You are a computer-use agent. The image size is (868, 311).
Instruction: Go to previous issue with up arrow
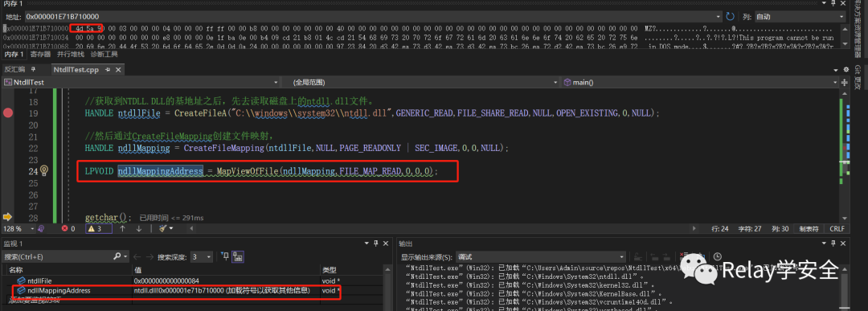(122, 228)
